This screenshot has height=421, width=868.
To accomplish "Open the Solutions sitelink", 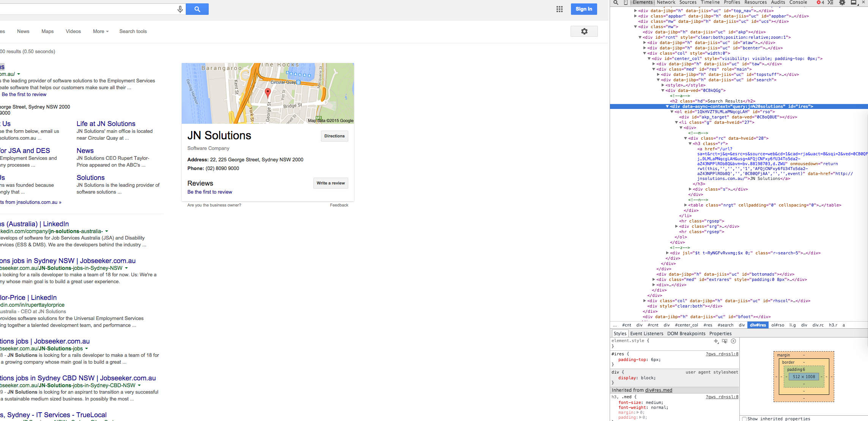I will tap(91, 178).
